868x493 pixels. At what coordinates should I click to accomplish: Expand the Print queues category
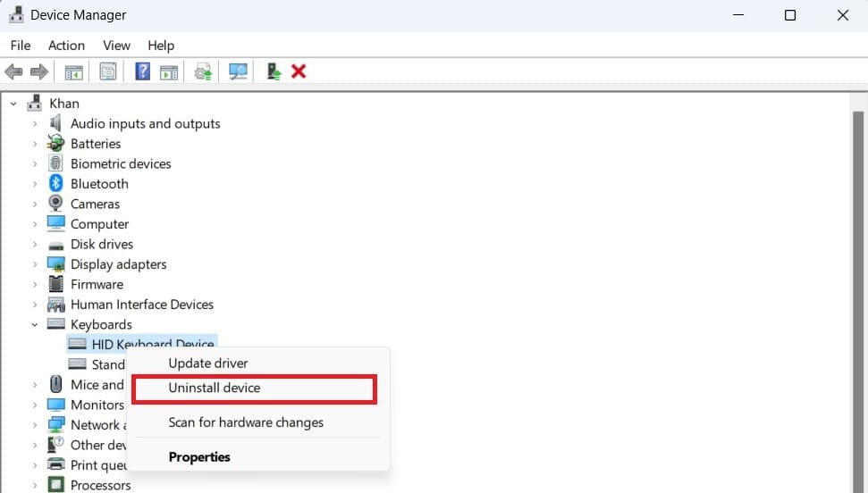pyautogui.click(x=35, y=465)
